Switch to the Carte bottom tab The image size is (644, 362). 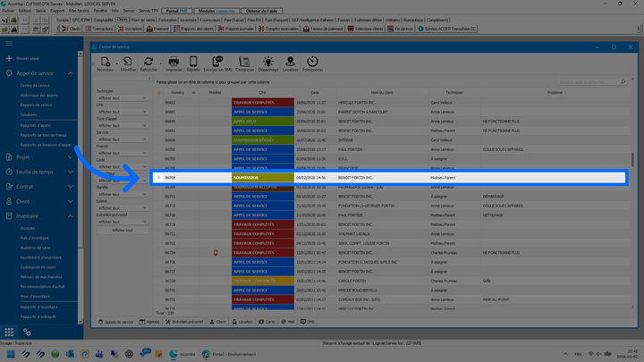pyautogui.click(x=267, y=322)
